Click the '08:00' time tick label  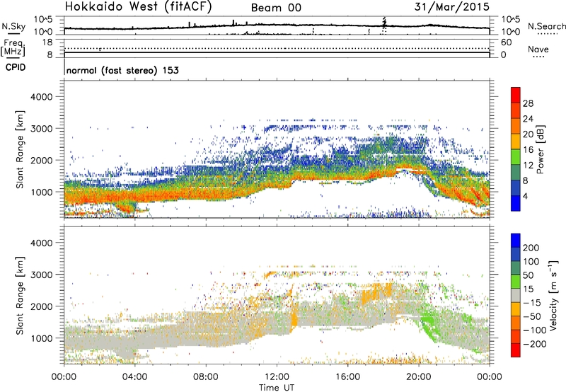[205, 377]
